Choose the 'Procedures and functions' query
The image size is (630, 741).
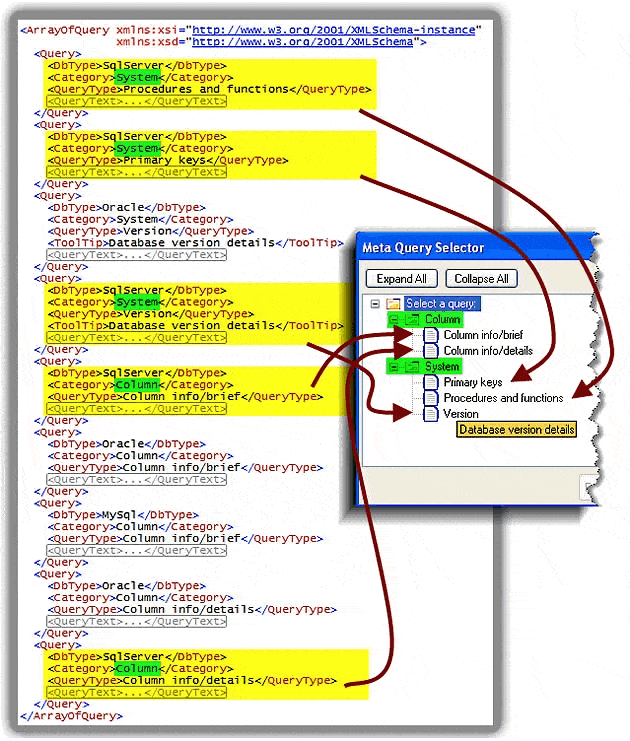click(x=503, y=398)
